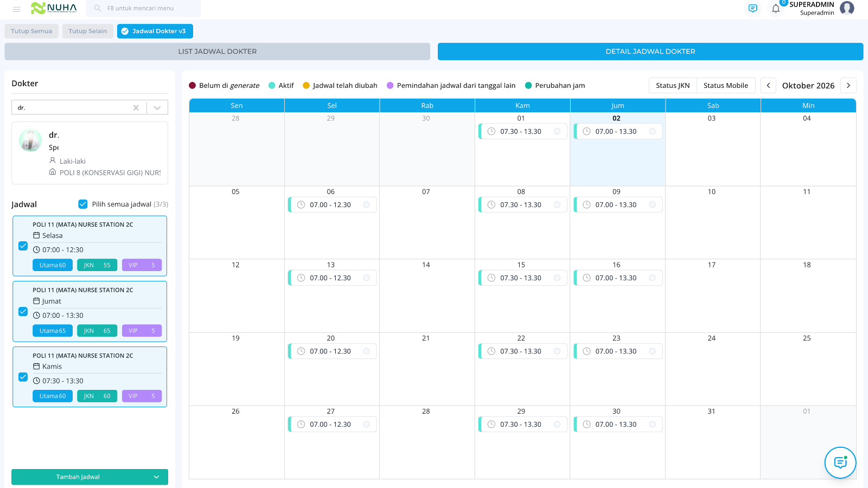Open the chat messages icon in header
Image resolution: width=868 pixels, height=488 pixels.
(x=752, y=8)
